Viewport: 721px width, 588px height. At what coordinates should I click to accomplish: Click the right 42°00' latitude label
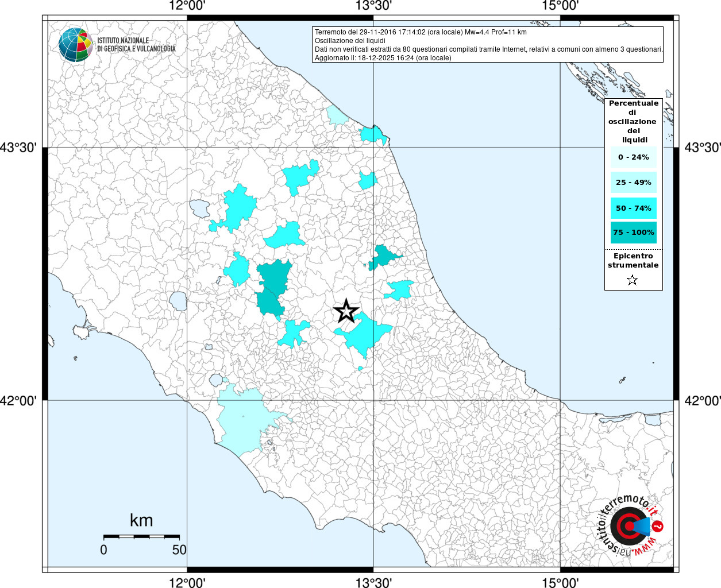pos(702,400)
